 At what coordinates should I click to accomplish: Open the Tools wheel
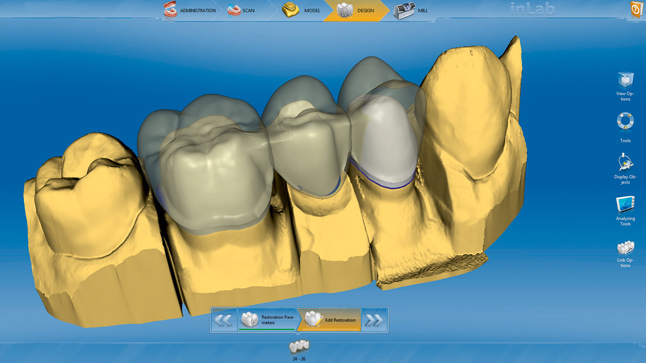click(x=625, y=127)
